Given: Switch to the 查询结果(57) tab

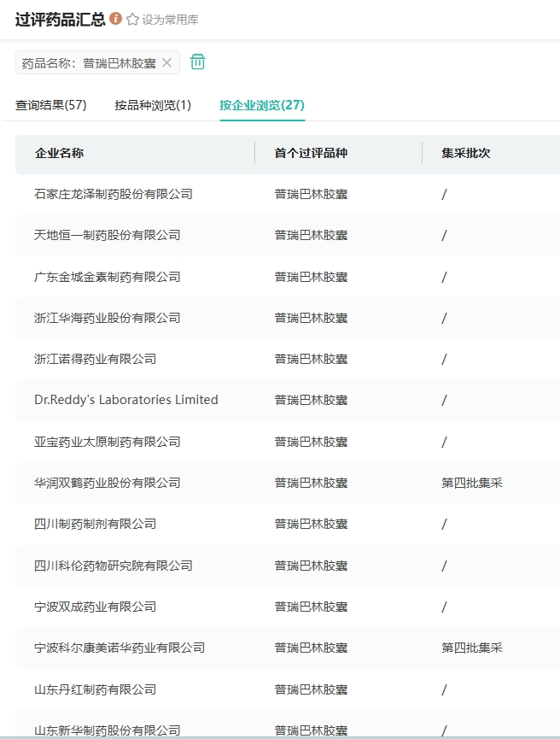Looking at the screenshot, I should [51, 105].
